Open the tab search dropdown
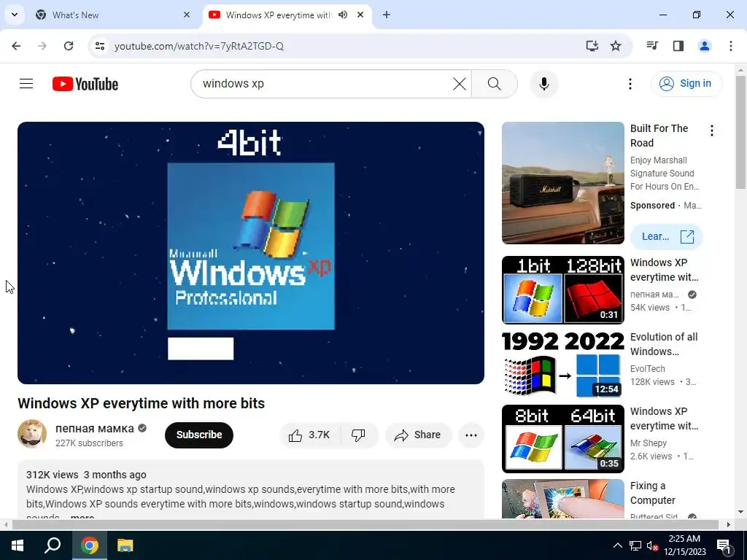This screenshot has width=747, height=560. click(15, 15)
